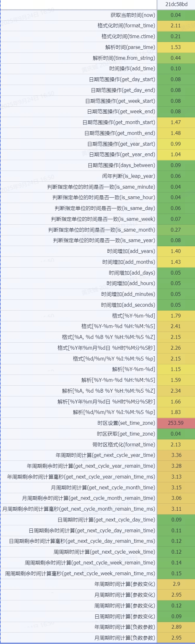This screenshot has width=195, height=644.
Task: Select the get_next_cycle_month_remain_time_ms value 3.11
Action: [x=176, y=509]
